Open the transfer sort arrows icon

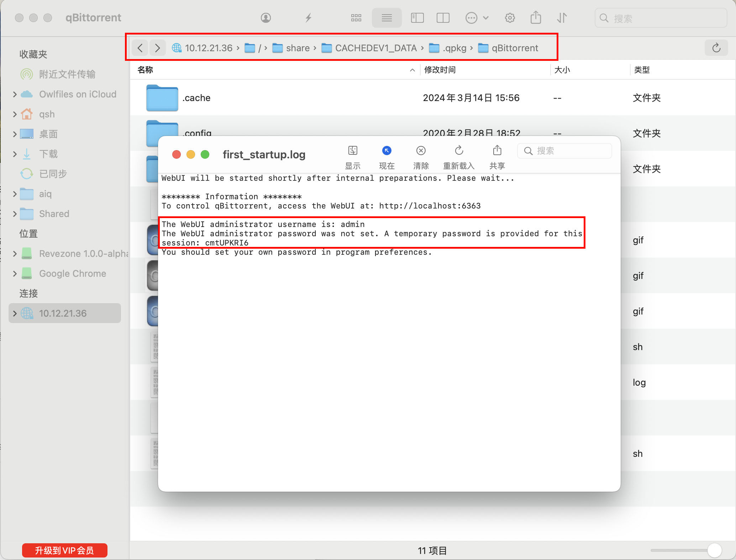coord(562,18)
